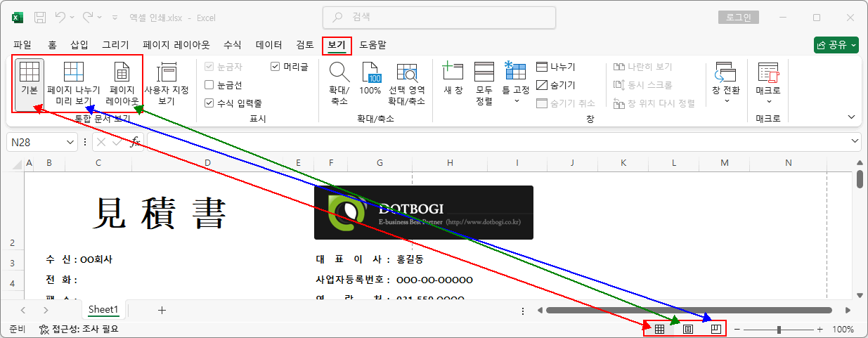Expand the Name Box dropdown

click(70, 142)
